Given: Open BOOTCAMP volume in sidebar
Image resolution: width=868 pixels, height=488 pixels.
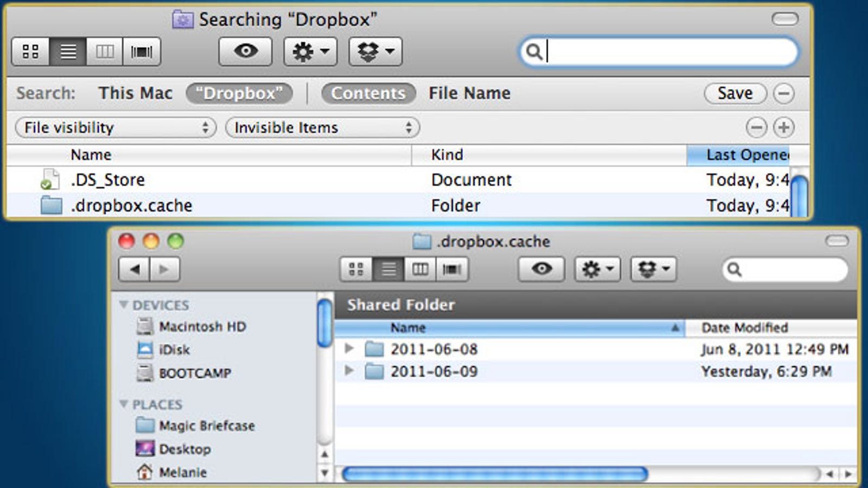Looking at the screenshot, I should [x=184, y=373].
